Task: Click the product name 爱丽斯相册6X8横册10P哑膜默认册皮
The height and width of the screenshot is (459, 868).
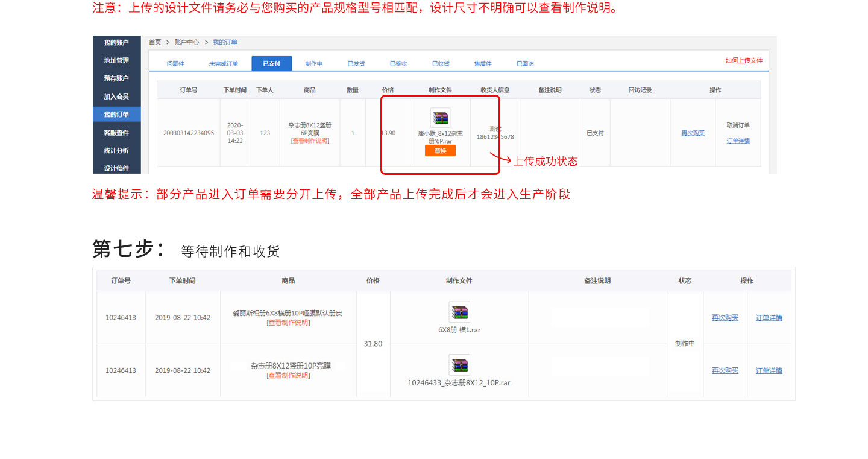Action: [x=288, y=314]
